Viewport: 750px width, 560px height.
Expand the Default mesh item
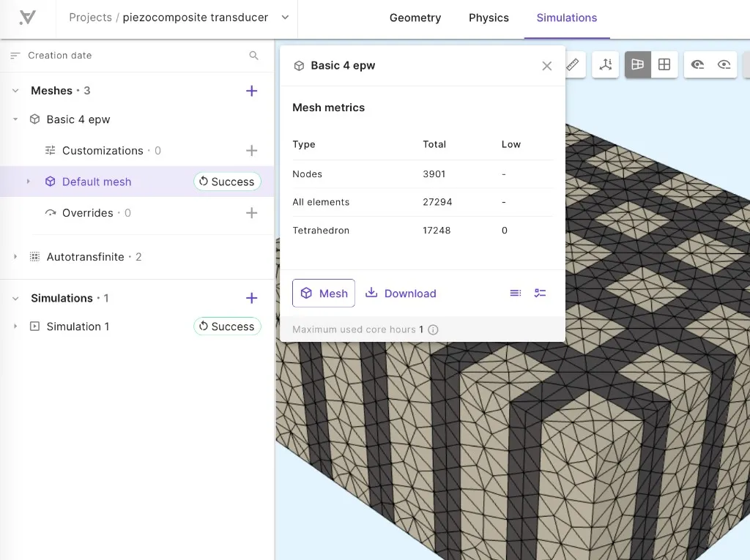(29, 182)
